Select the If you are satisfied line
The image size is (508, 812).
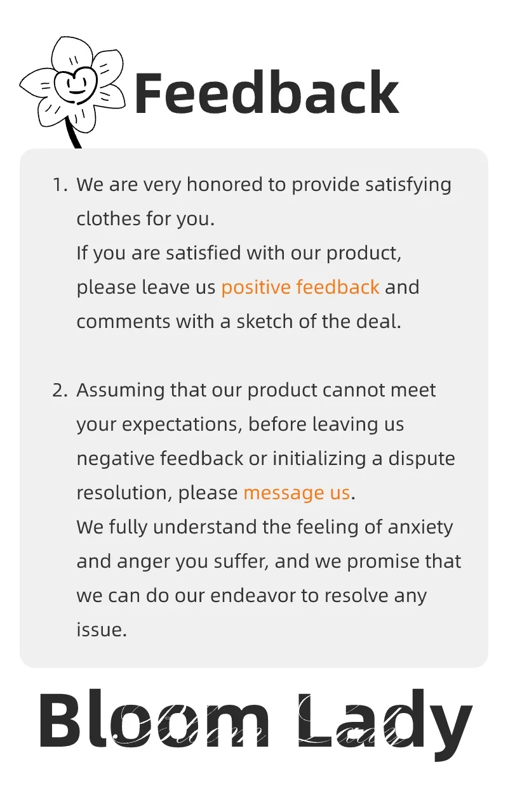(x=239, y=253)
